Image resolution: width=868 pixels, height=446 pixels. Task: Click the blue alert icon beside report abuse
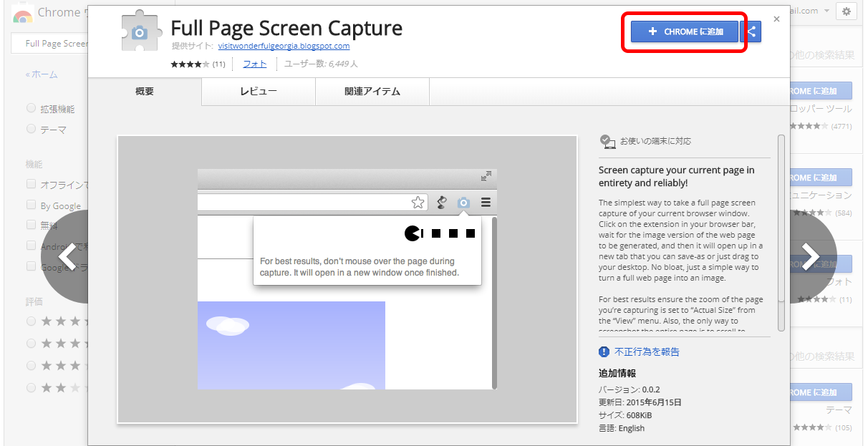604,352
